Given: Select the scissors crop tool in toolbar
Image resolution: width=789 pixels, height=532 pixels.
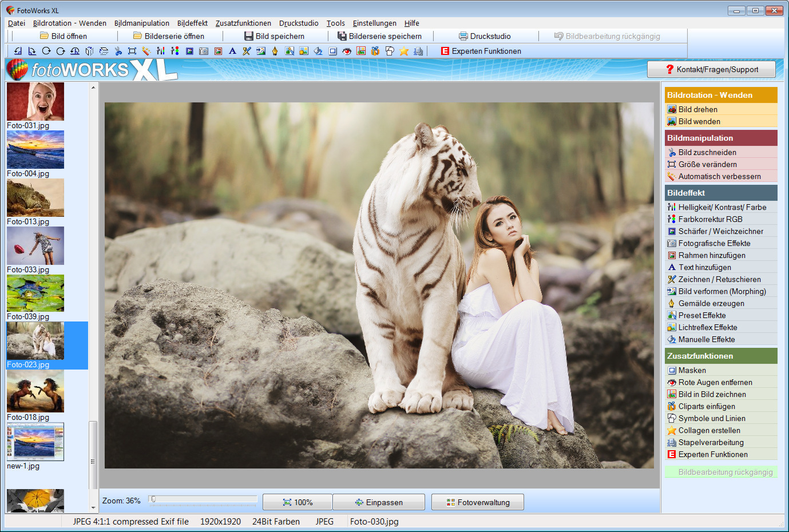Looking at the screenshot, I should pos(118,51).
